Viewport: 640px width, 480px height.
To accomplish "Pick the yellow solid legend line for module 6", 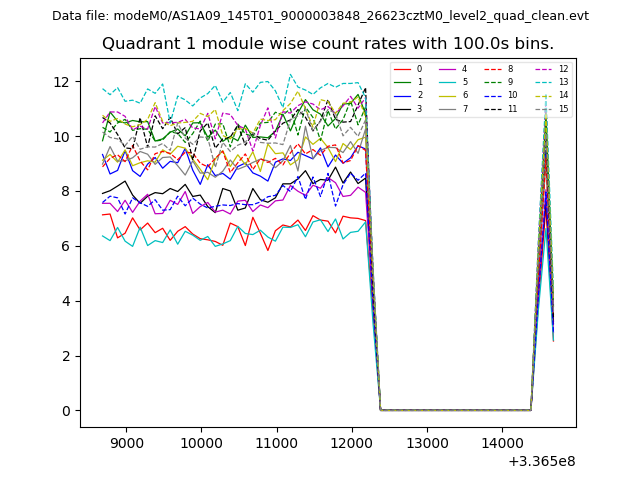I will [449, 95].
